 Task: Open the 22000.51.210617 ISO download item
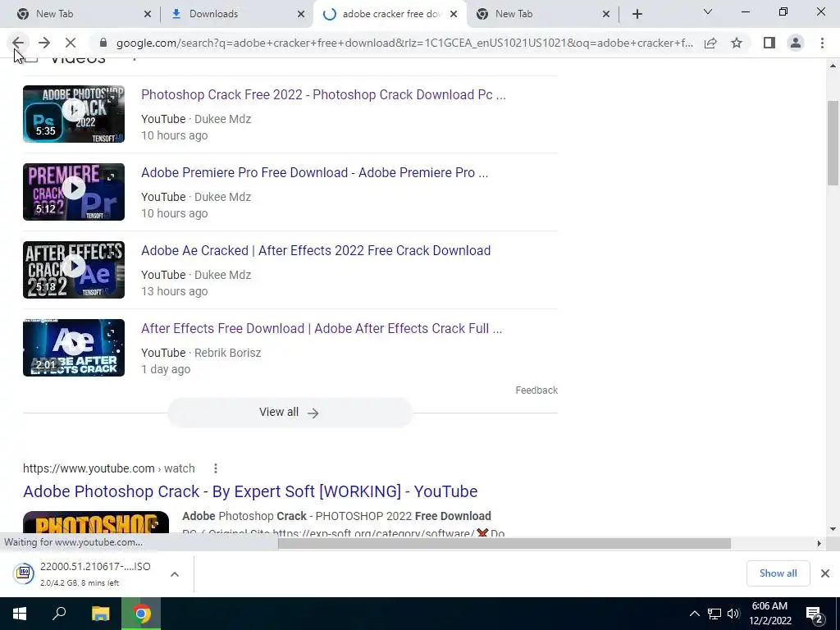(x=95, y=573)
